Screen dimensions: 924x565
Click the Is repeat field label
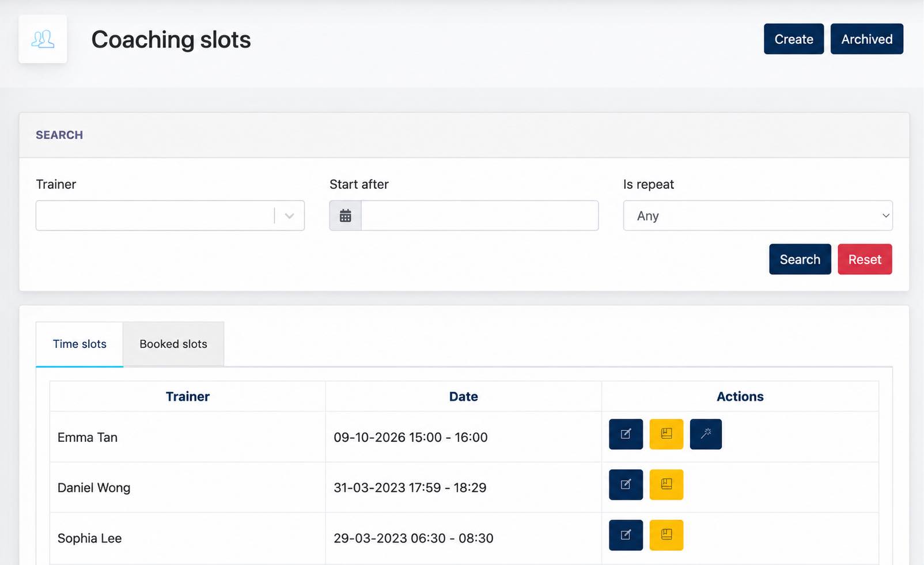649,184
